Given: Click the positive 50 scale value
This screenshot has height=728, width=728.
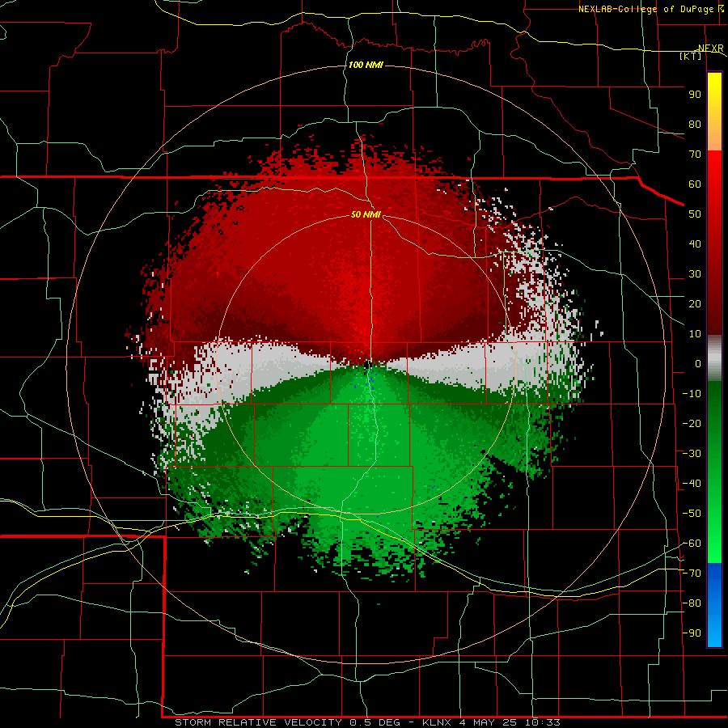Looking at the screenshot, I should click(x=695, y=214).
